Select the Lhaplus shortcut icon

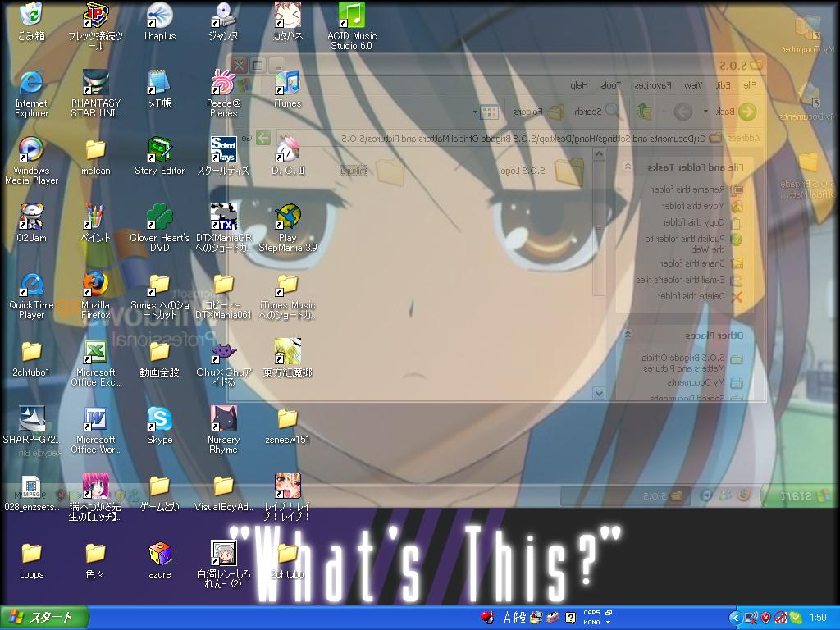point(160,21)
